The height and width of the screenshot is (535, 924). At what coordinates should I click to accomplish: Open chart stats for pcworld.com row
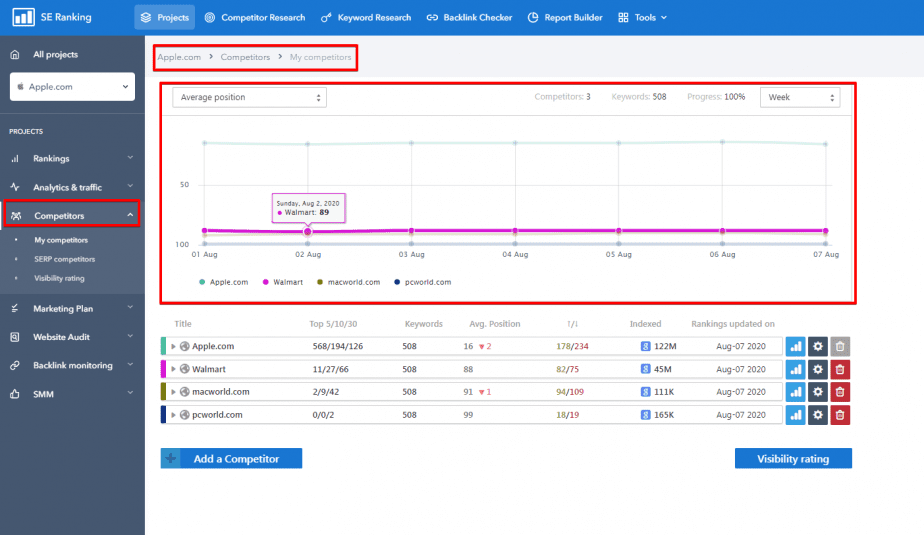coord(796,415)
